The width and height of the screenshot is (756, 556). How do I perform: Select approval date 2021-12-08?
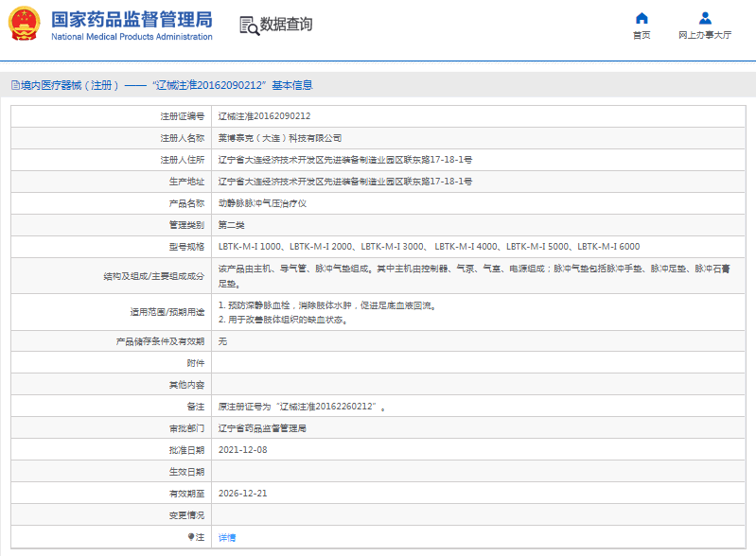tap(242, 450)
